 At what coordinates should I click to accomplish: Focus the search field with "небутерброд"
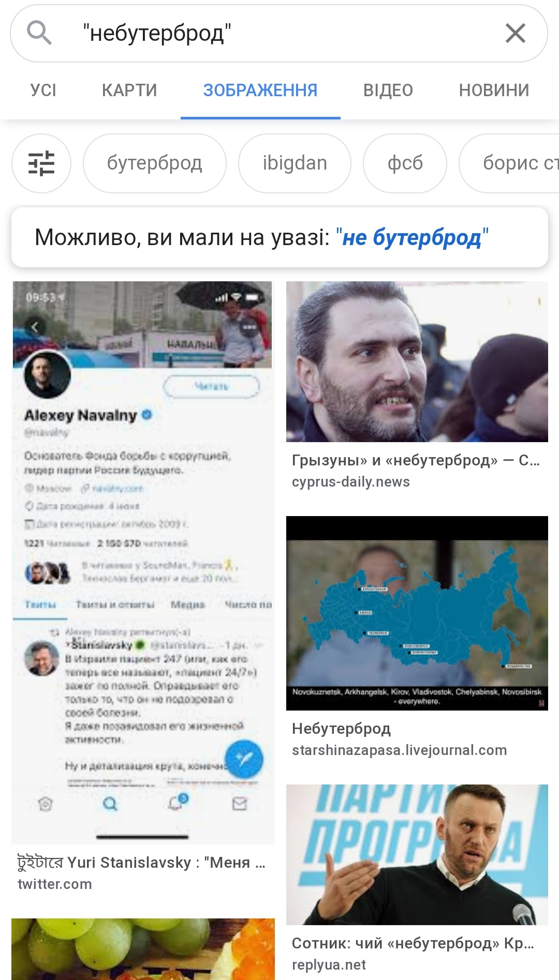(279, 33)
